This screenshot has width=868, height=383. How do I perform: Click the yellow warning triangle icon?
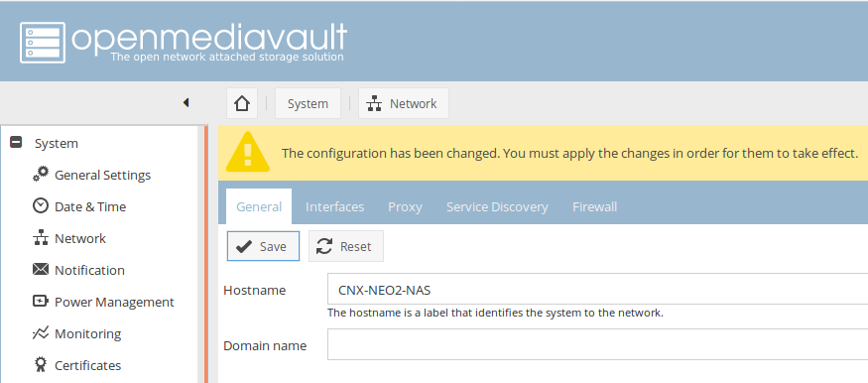pyautogui.click(x=247, y=152)
